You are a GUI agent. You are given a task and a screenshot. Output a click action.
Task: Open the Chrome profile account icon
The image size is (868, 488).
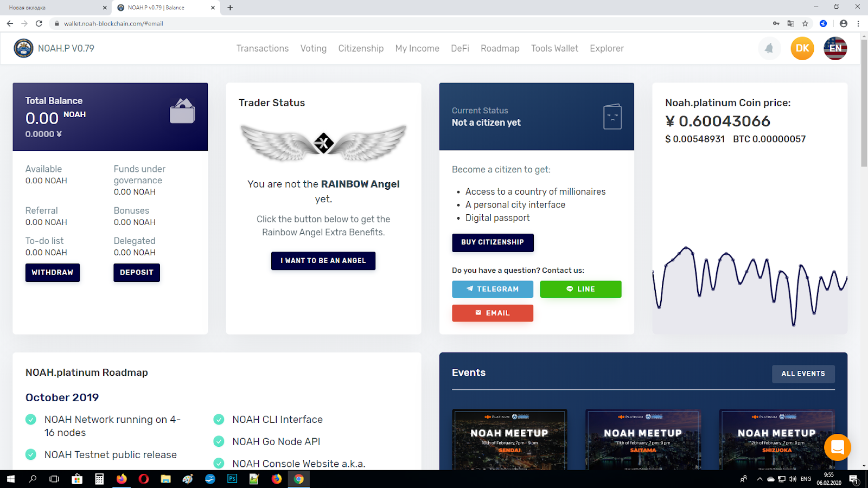point(843,23)
